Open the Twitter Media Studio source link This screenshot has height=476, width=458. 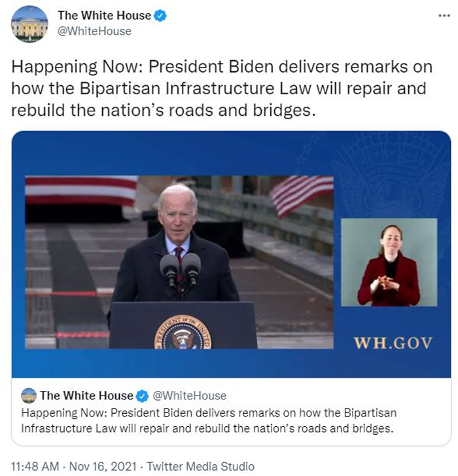pos(200,466)
